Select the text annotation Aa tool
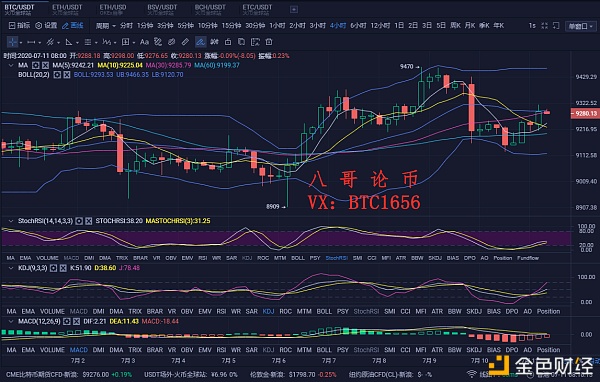This screenshot has width=600, height=382. tap(144, 42)
